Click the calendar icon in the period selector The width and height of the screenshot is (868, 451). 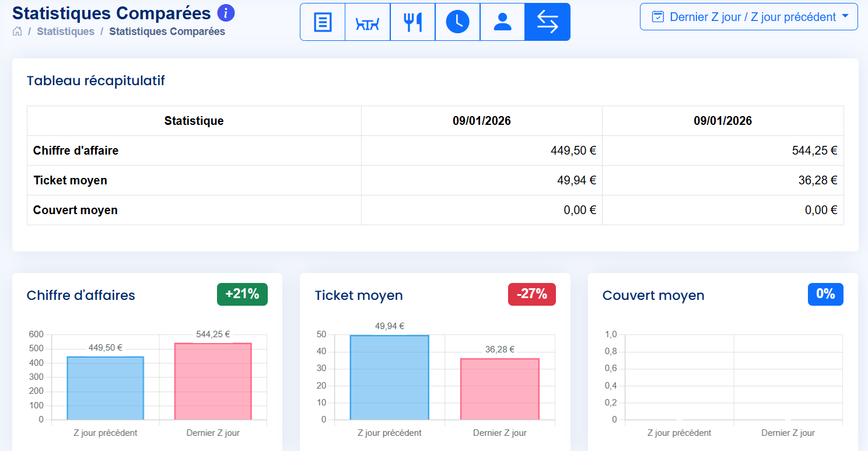pyautogui.click(x=658, y=17)
